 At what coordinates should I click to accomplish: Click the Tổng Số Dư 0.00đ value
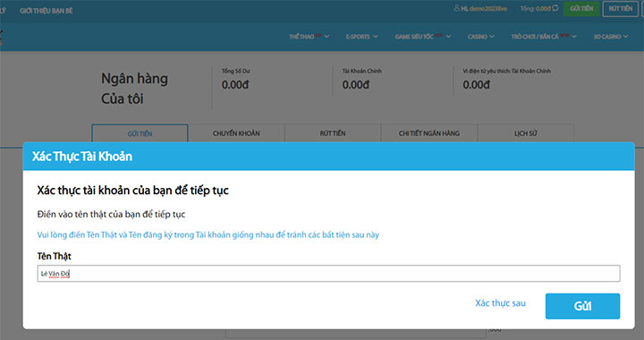[235, 85]
